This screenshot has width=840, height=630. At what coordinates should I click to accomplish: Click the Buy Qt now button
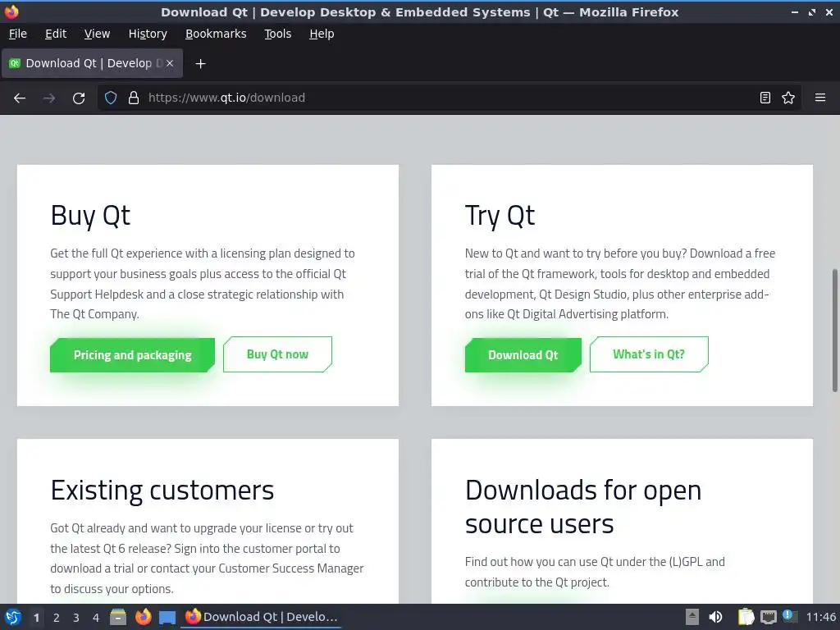277,354
